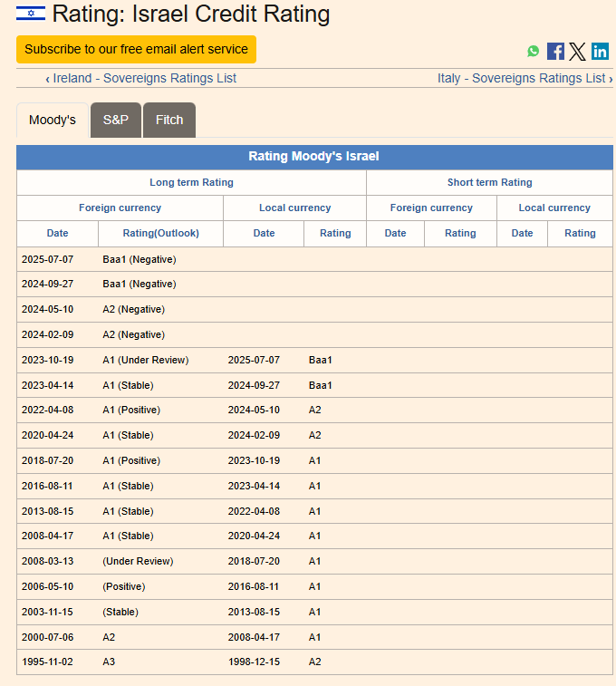
Task: Select date 2020-04-24 in first column
Action: [48, 435]
